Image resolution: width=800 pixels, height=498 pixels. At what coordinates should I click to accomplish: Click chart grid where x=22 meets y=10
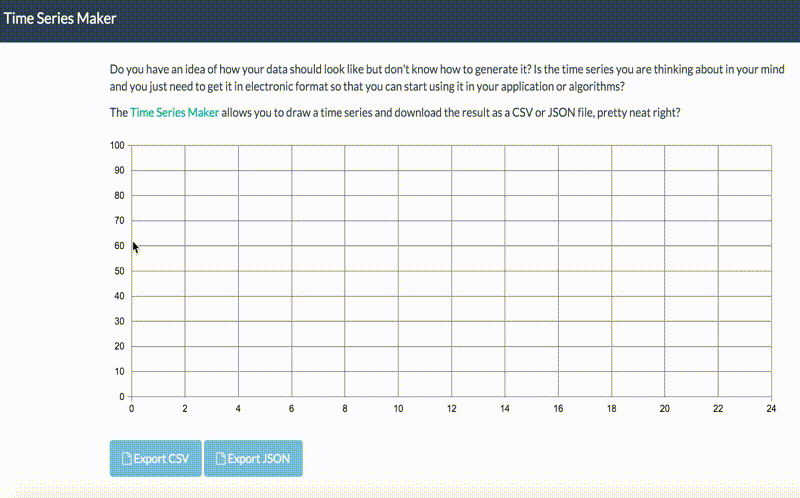click(718, 371)
